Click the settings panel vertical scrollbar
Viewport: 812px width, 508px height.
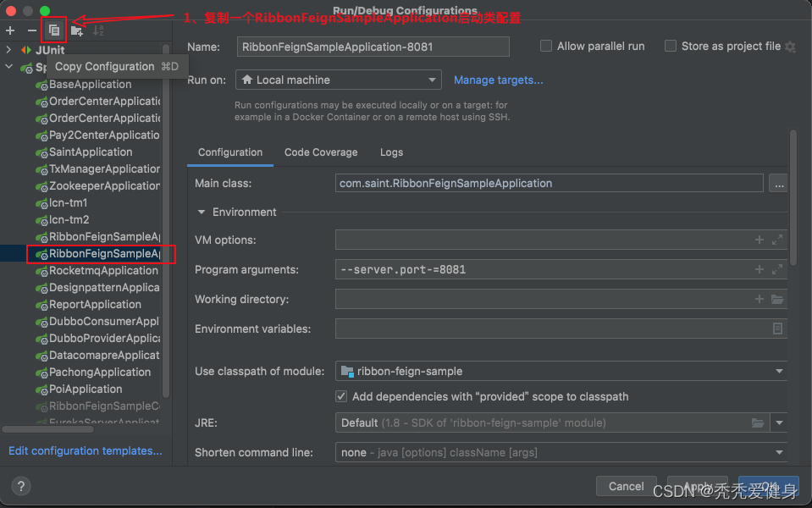[x=793, y=196]
